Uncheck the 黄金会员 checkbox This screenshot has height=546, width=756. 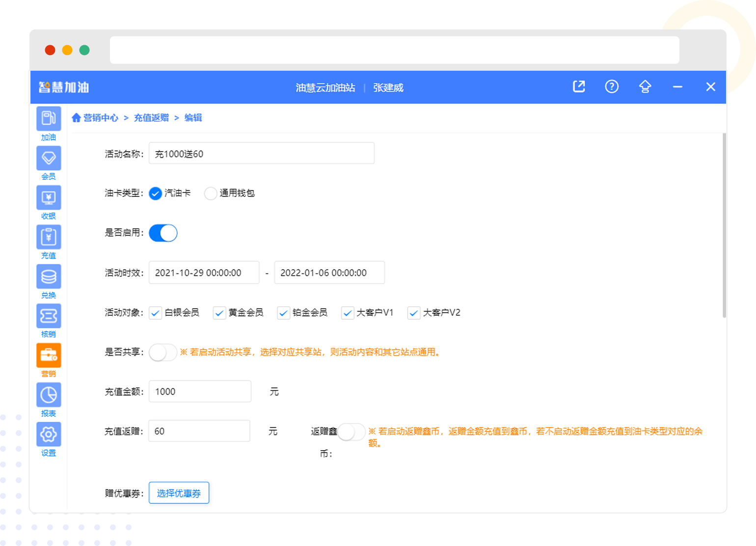219,313
